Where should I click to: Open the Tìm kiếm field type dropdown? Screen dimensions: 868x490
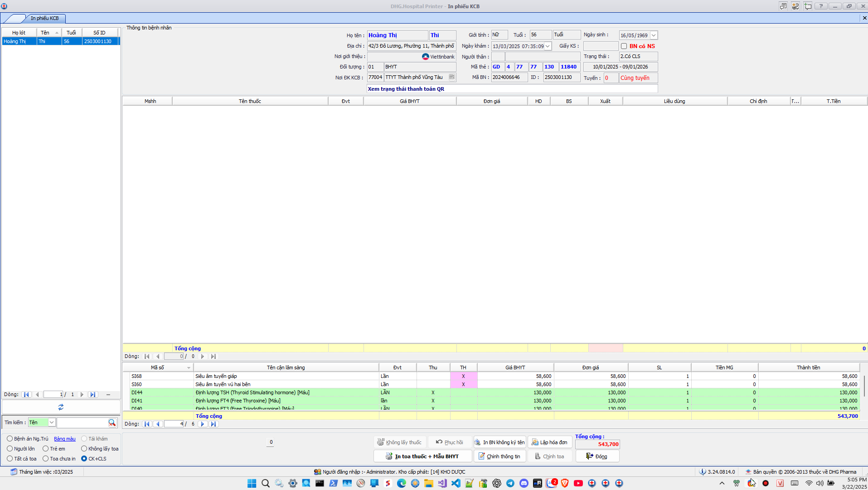point(52,422)
